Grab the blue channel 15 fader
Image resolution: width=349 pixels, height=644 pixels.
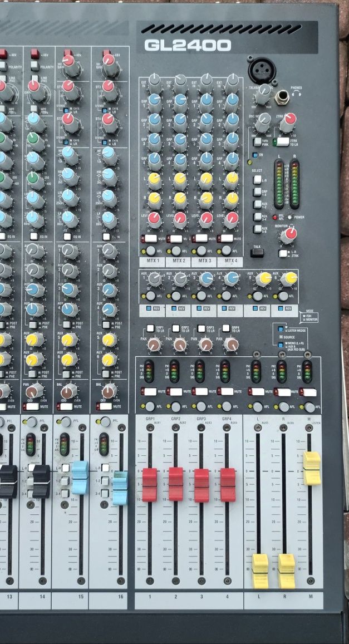(x=80, y=477)
